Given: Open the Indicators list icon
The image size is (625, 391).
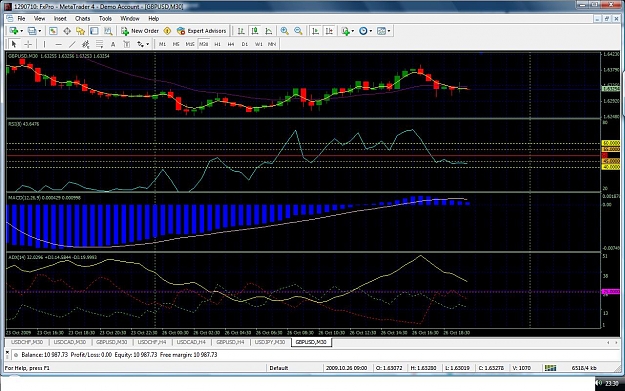Looking at the screenshot, I should [x=345, y=31].
